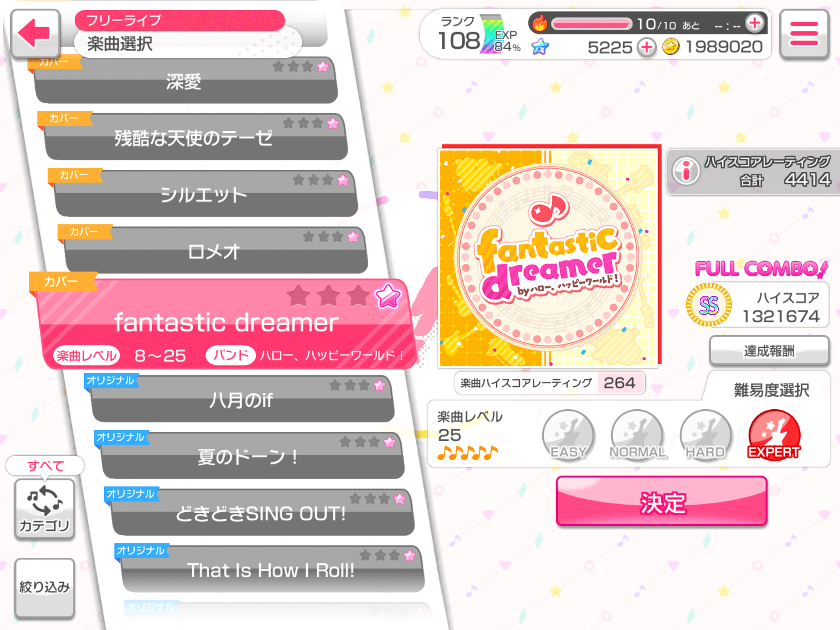
Task: Tap the blue star gem icon
Action: click(540, 47)
